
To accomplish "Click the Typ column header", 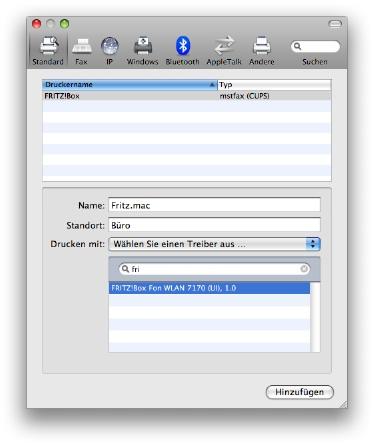I will 274,85.
